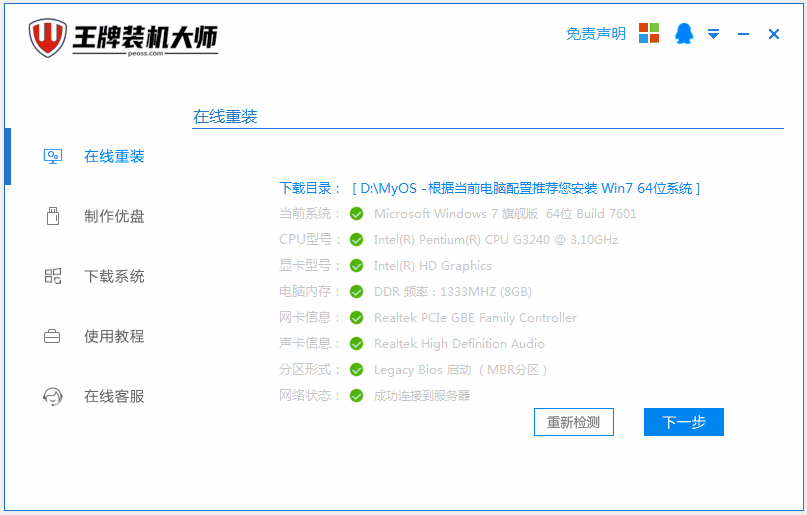
Task: Close the 王牌装机大师 window
Action: click(774, 34)
